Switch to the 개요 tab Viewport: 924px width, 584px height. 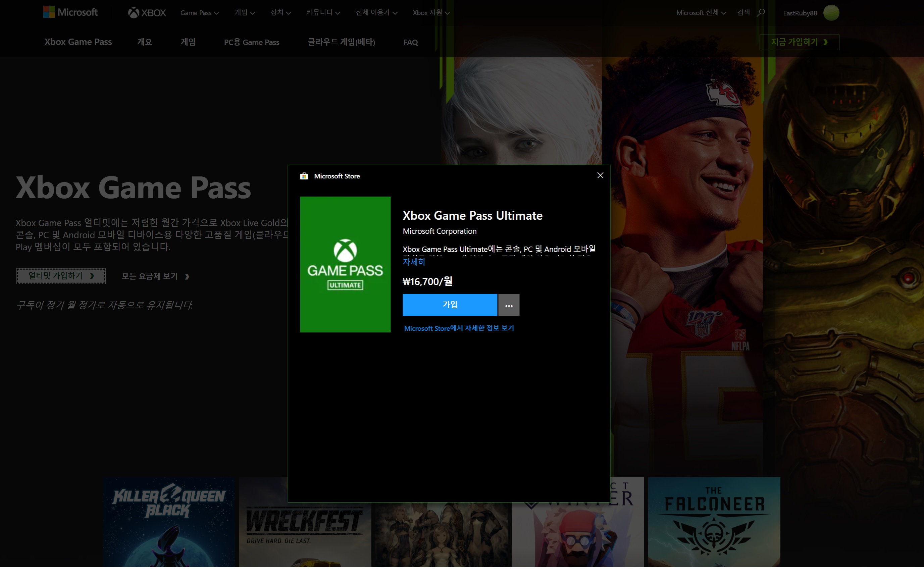[x=145, y=42]
